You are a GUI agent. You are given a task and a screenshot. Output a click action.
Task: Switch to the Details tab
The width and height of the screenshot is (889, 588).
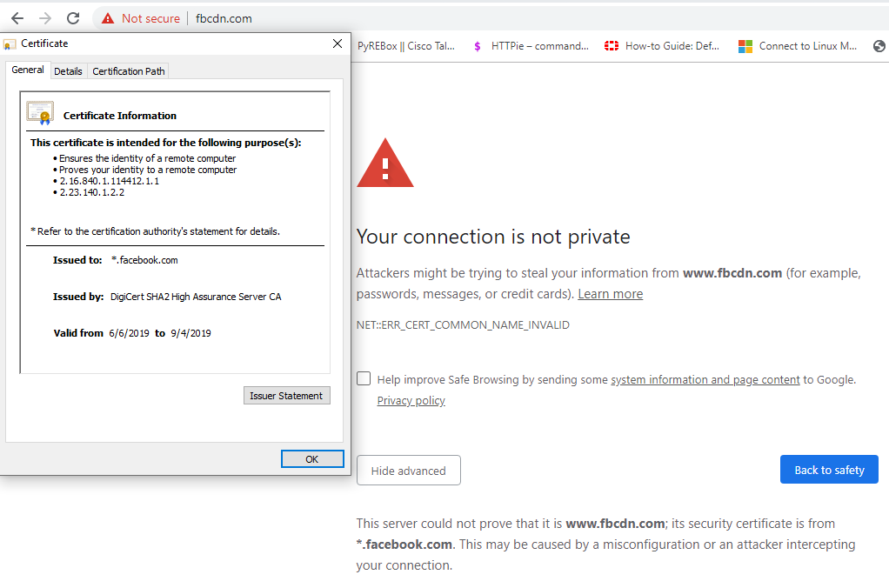click(x=68, y=71)
